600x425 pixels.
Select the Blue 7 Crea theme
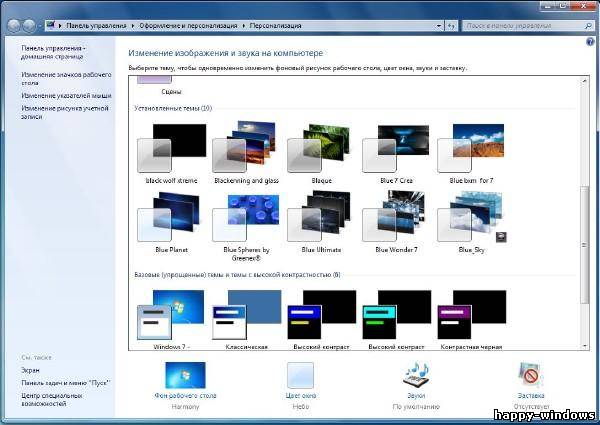click(x=396, y=154)
